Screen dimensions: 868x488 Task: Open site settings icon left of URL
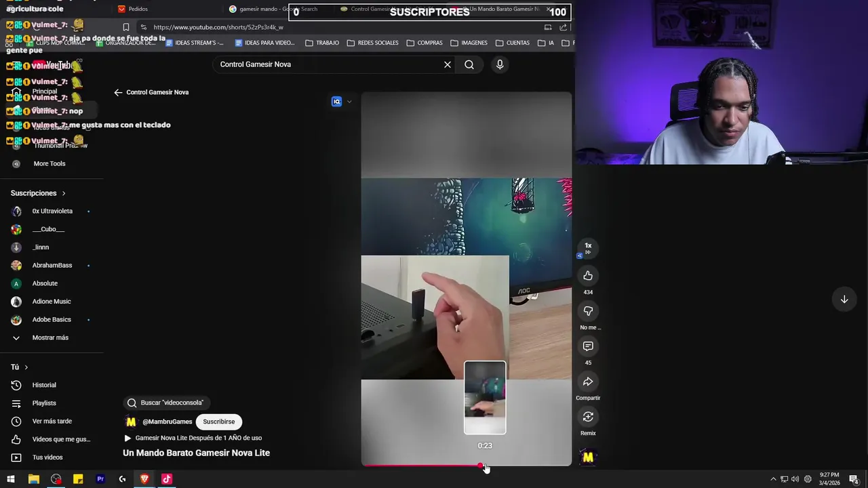(143, 27)
